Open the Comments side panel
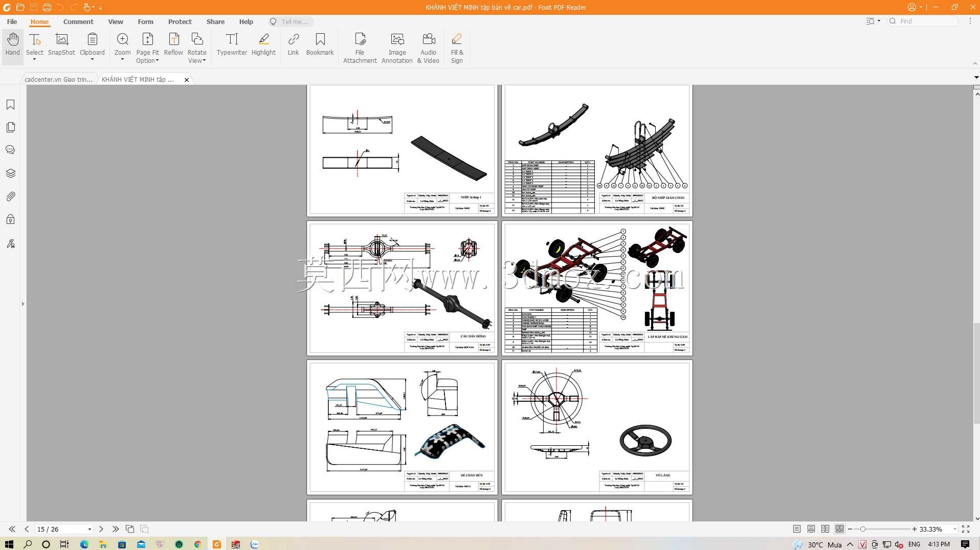The image size is (980, 550). (10, 150)
